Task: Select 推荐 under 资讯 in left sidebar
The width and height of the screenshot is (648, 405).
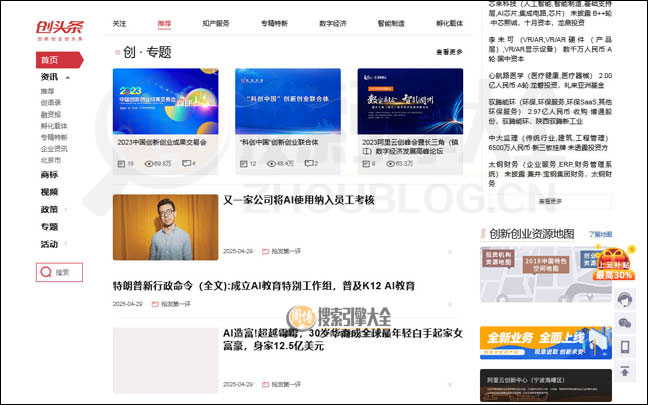Action: click(47, 91)
